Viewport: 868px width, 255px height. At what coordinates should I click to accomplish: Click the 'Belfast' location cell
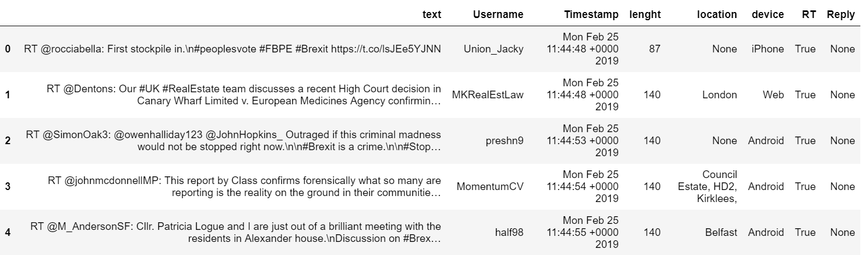pyautogui.click(x=721, y=233)
